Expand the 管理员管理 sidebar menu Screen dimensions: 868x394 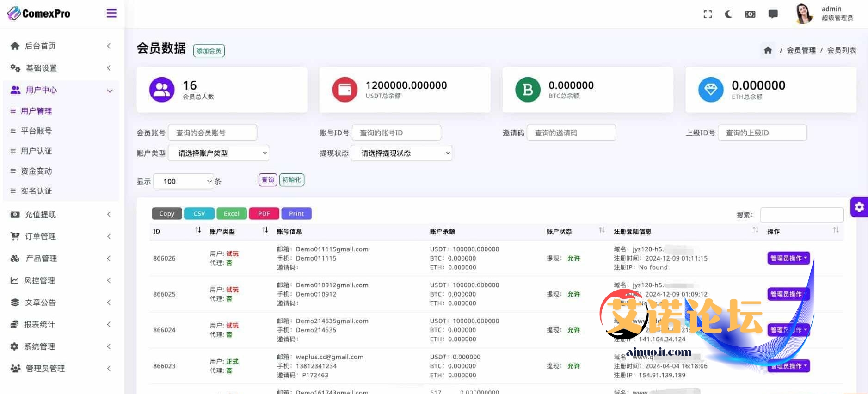click(61, 369)
